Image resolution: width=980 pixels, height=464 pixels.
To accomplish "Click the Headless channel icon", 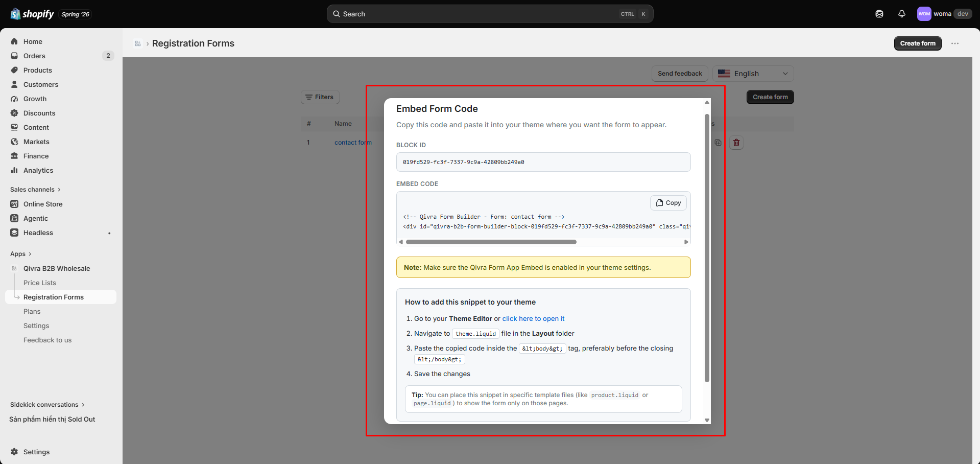I will (x=14, y=233).
